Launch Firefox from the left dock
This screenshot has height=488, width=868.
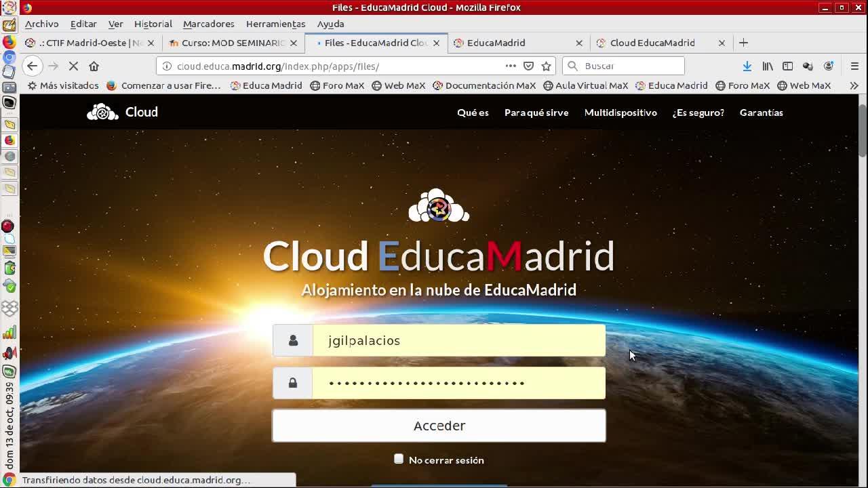[x=9, y=41]
